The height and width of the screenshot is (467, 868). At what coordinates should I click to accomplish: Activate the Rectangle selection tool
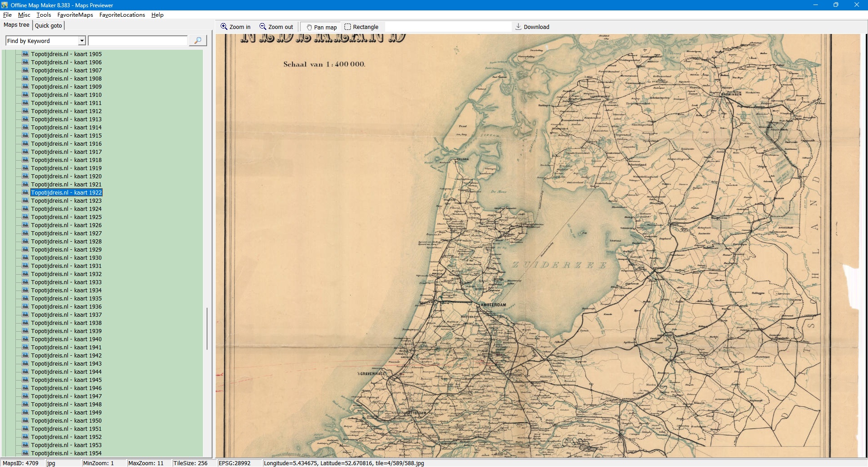tap(348, 27)
